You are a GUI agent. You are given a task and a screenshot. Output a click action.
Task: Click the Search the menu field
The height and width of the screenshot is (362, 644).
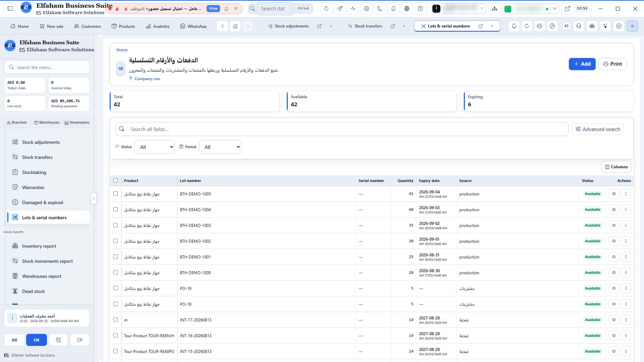[47, 67]
